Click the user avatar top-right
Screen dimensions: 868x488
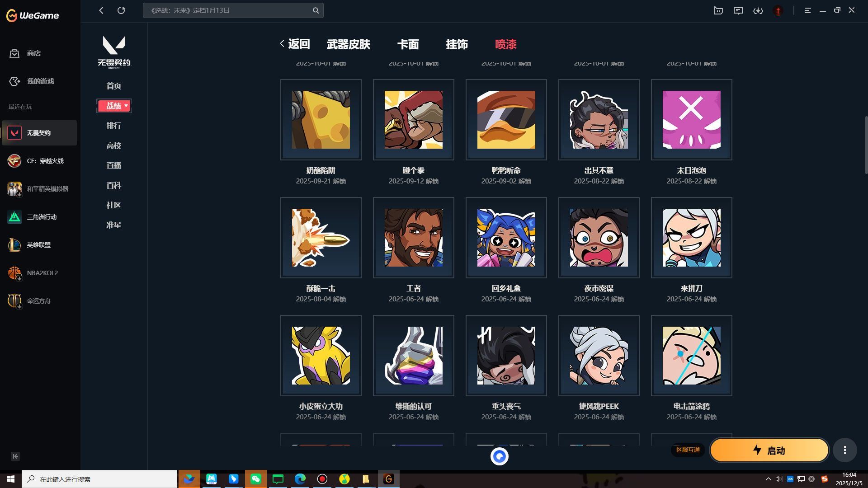pyautogui.click(x=778, y=10)
